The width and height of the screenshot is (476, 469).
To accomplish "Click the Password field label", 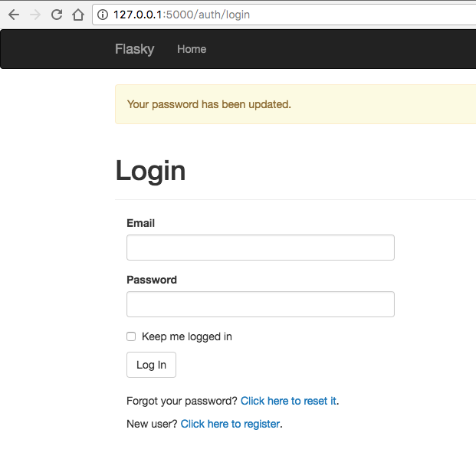I will (152, 280).
